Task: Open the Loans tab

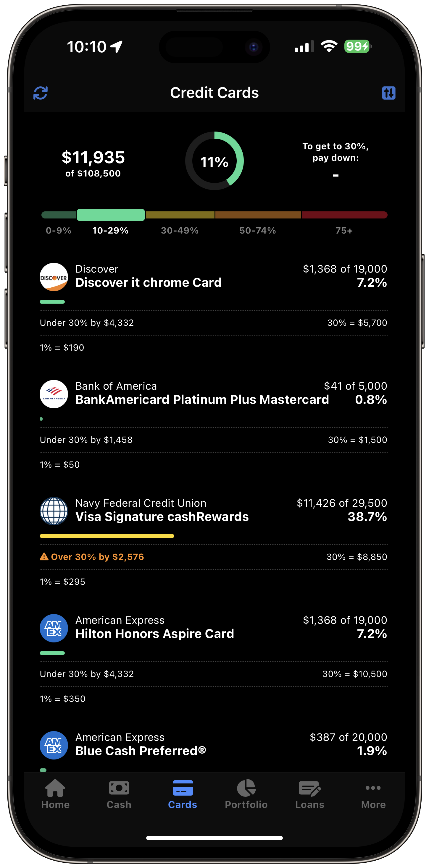Action: pyautogui.click(x=309, y=795)
